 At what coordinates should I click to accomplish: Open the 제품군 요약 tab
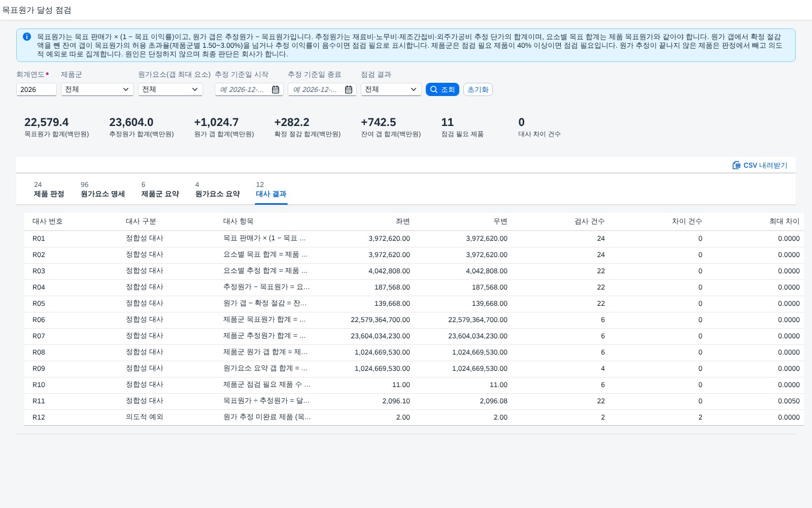coord(160,189)
